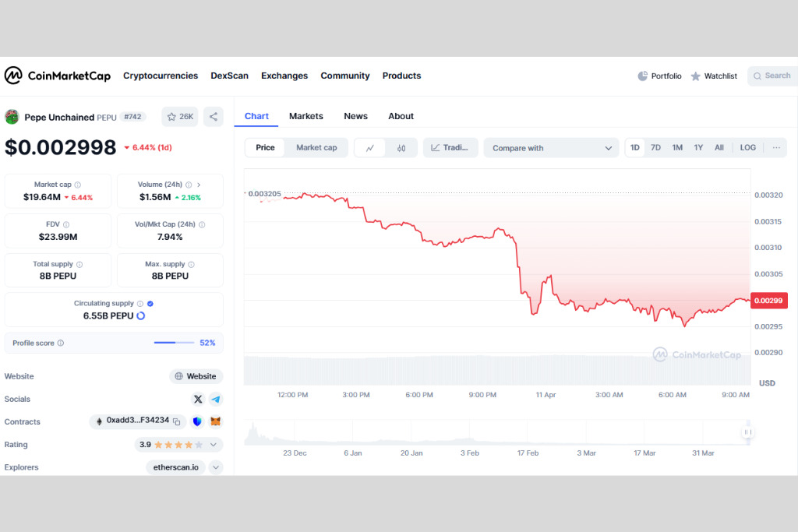Switch to the Chart tab
The width and height of the screenshot is (798, 532).
pyautogui.click(x=256, y=116)
